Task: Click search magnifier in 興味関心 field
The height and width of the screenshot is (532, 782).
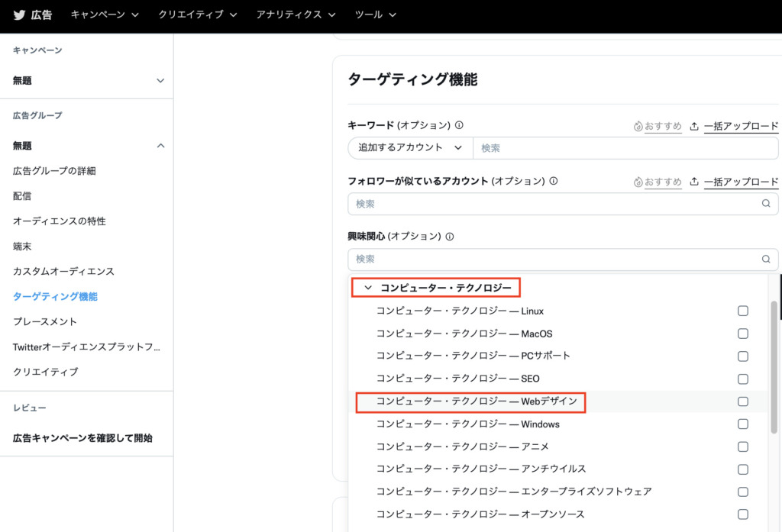Action: point(766,260)
